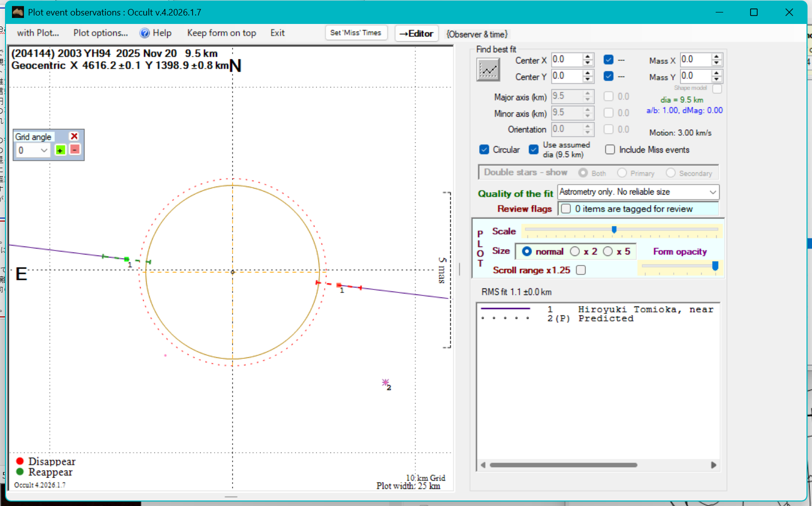The height and width of the screenshot is (506, 812).
Task: Open the Grid angle dropdown
Action: click(44, 150)
